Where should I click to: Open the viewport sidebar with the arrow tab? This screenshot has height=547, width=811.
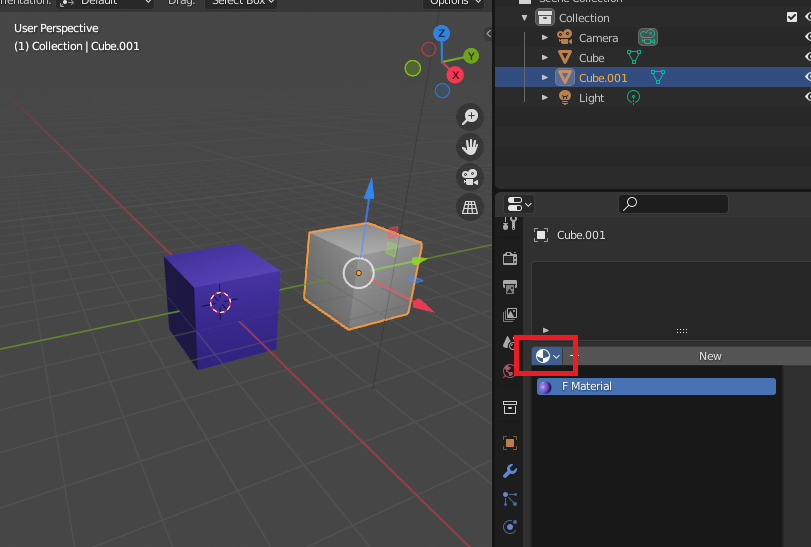click(488, 34)
